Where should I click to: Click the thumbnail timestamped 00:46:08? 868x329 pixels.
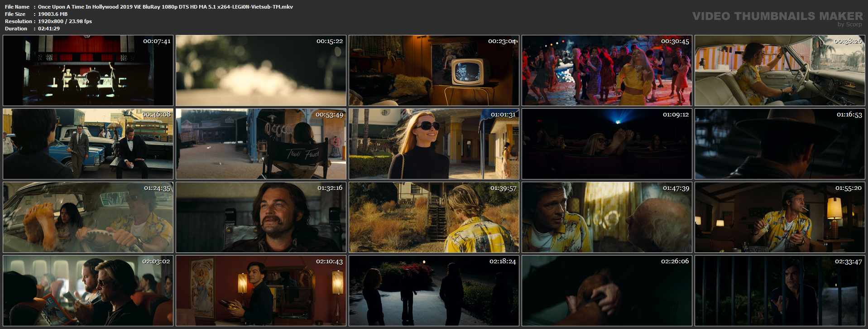coord(88,144)
